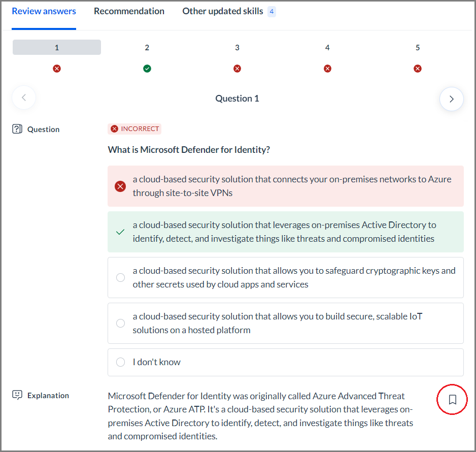Click the red X on the site-to-site VPNs answer
The width and height of the screenshot is (476, 452).
[x=120, y=186]
